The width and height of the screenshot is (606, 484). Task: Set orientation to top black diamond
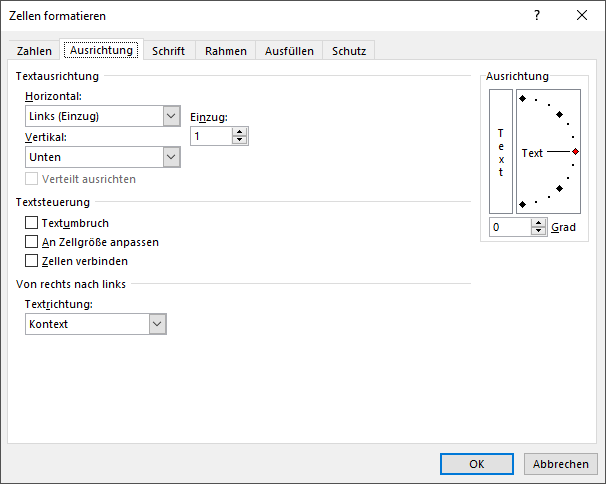[x=522, y=98]
